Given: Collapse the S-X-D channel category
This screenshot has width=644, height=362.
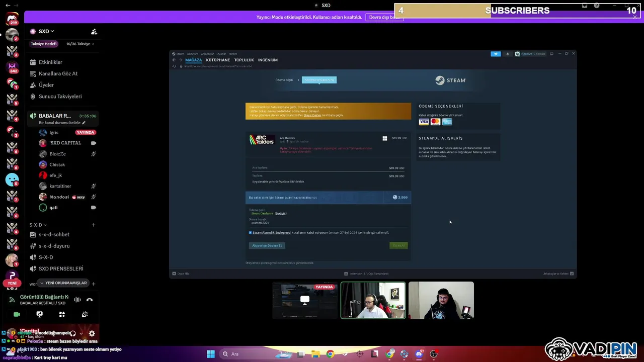Looking at the screenshot, I should (38, 225).
